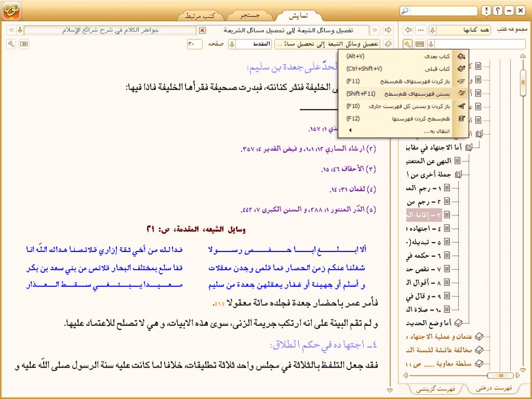The height and width of the screenshot is (399, 532).
Task: Click the expand same-level indexes icon
Action: (461, 81)
